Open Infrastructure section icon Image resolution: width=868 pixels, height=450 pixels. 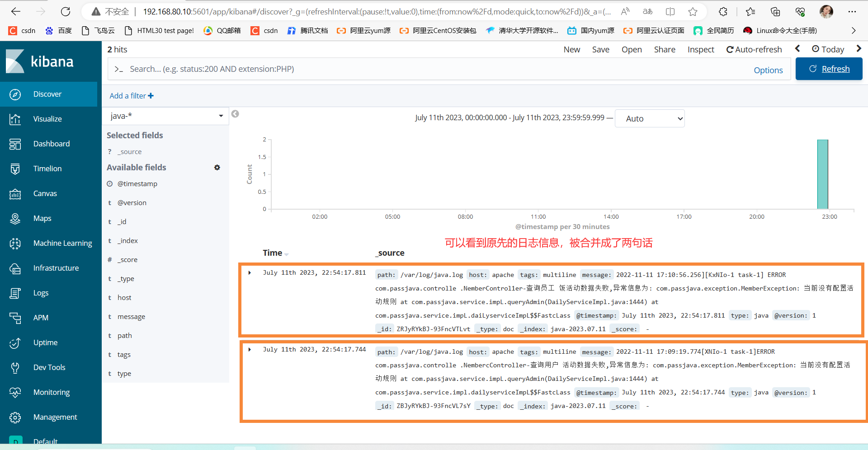point(15,268)
